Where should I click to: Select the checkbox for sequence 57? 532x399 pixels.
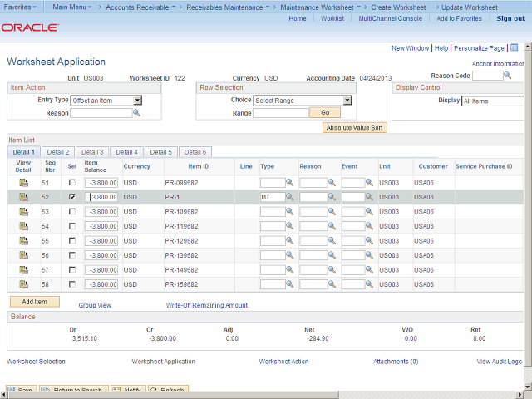(72, 270)
